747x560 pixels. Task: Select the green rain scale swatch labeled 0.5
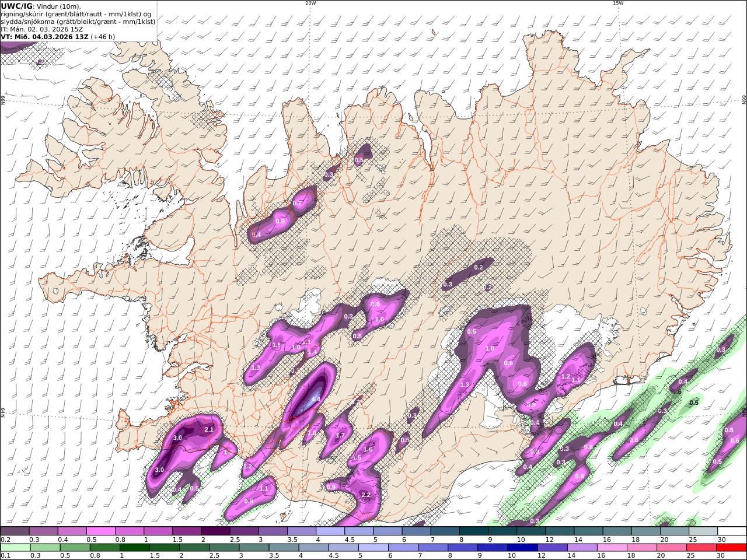coord(75,548)
